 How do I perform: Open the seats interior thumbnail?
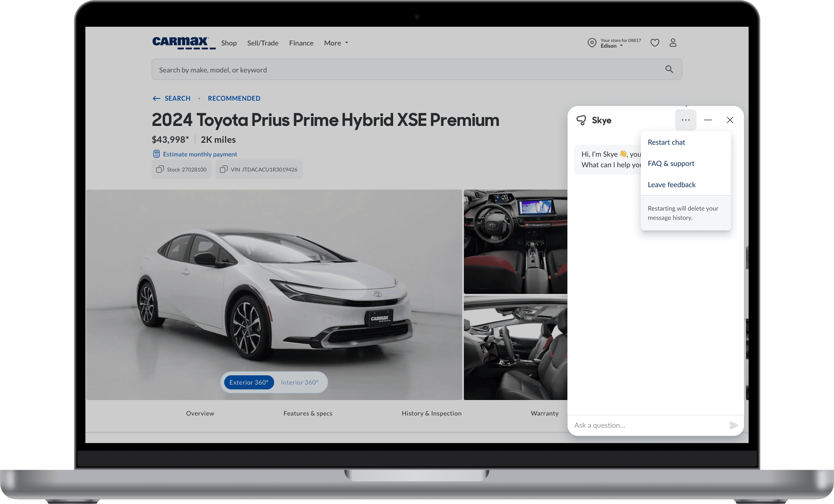point(515,348)
